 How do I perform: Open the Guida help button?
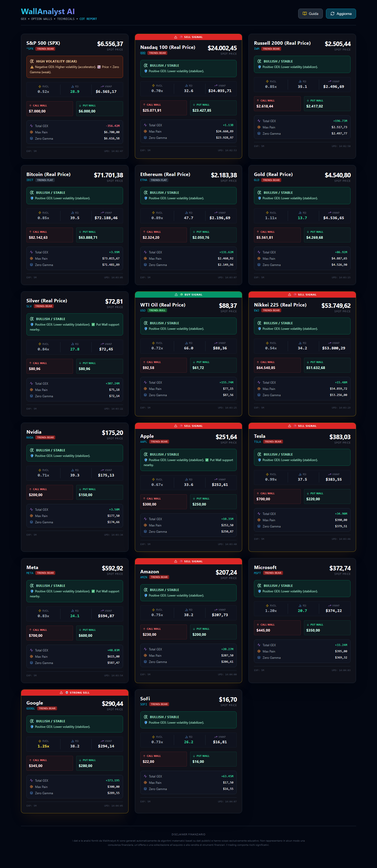(x=310, y=14)
